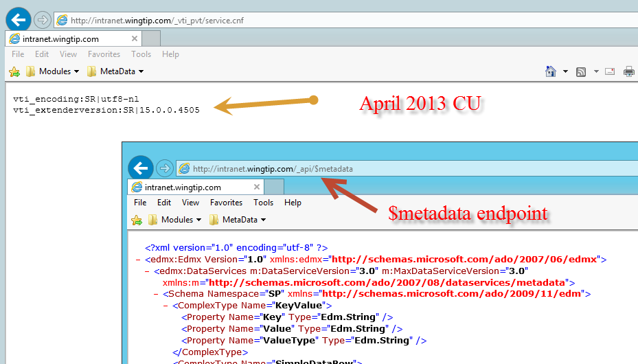
Task: Expand the Modules favorites folder in inner window
Action: coord(175,220)
